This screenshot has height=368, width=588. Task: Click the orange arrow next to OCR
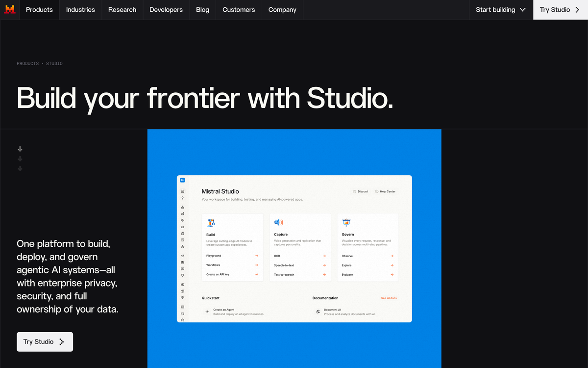(x=324, y=256)
